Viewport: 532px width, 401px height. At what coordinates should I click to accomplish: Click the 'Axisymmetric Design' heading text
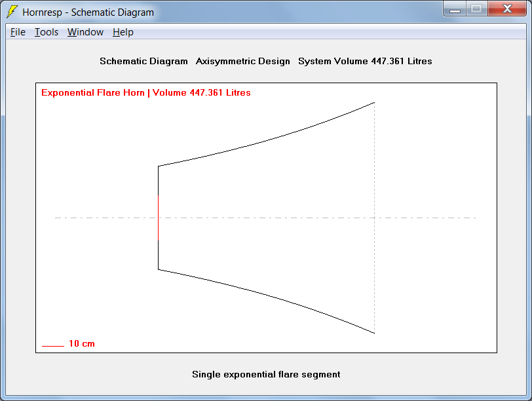point(243,61)
